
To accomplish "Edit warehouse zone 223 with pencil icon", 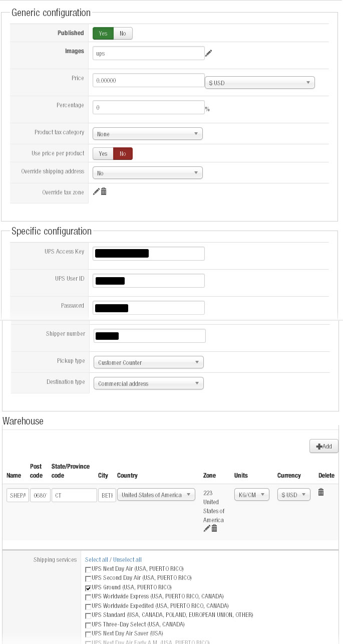I will coord(206,528).
